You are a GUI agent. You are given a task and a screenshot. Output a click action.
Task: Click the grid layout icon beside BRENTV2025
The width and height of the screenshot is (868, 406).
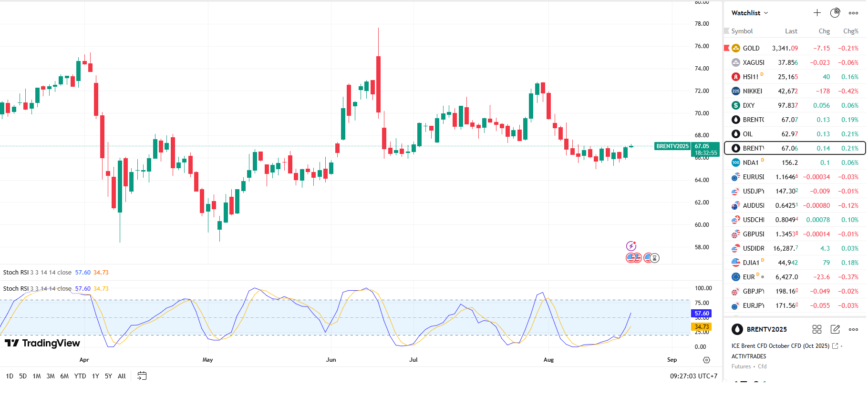816,329
